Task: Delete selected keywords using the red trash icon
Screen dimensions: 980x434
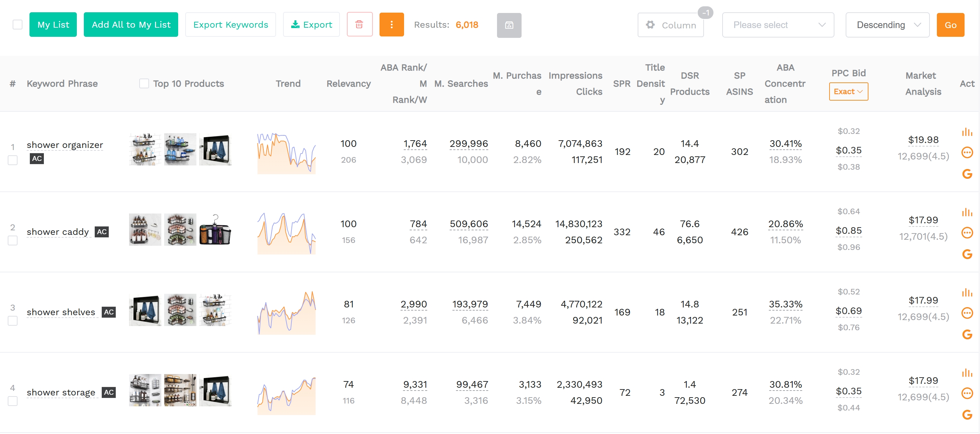Action: (359, 24)
